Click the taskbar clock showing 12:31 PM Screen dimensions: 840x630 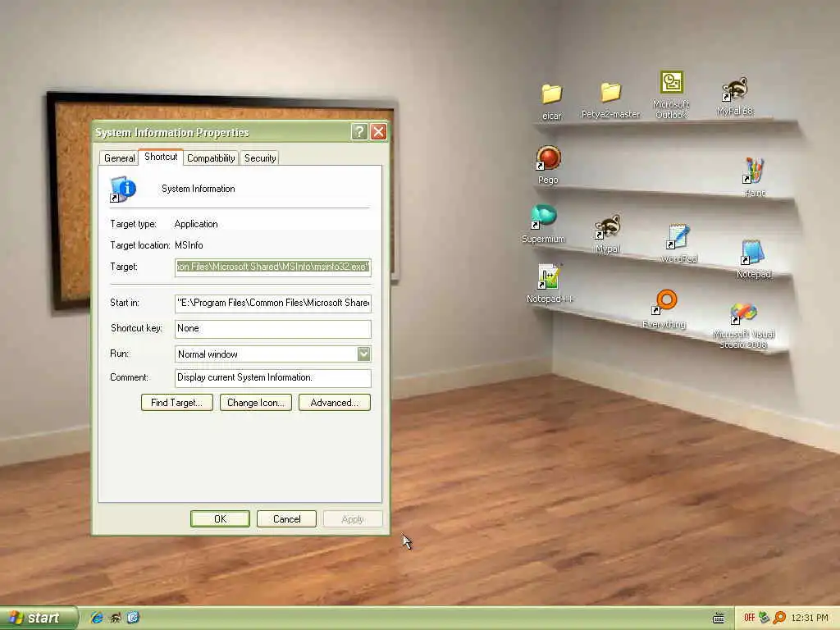(809, 618)
